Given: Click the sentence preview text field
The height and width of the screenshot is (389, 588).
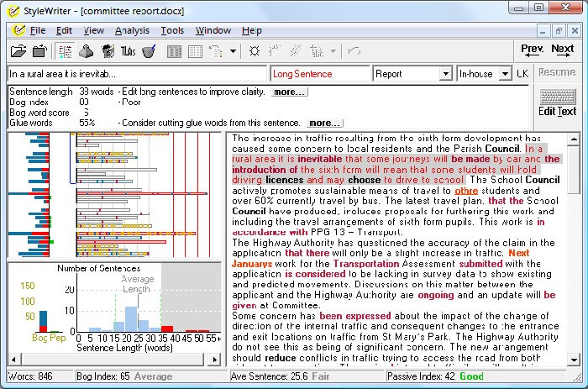Looking at the screenshot, I should click(137, 74).
